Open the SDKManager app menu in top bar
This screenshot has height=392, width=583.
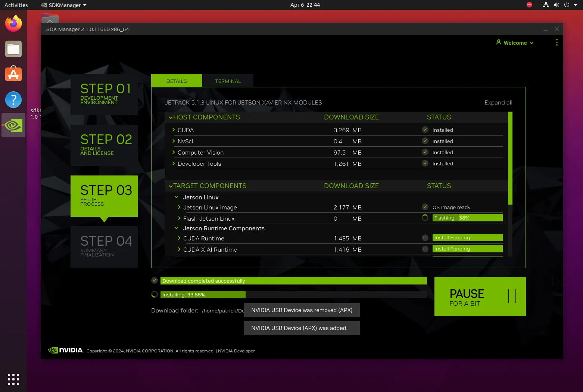coord(63,5)
